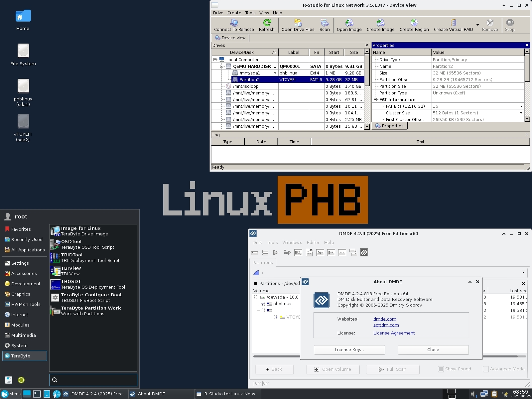This screenshot has width=532, height=399.
Task: Expand the phblinux volume arrow in DMDE
Action: pyautogui.click(x=263, y=304)
